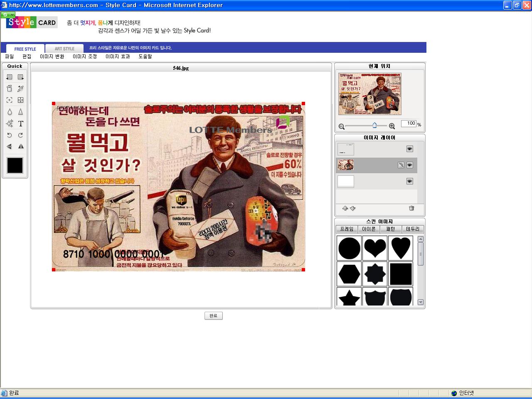Screen dimensions: 532x399
Task: Pick the hexagon shape skin
Action: (x=349, y=274)
